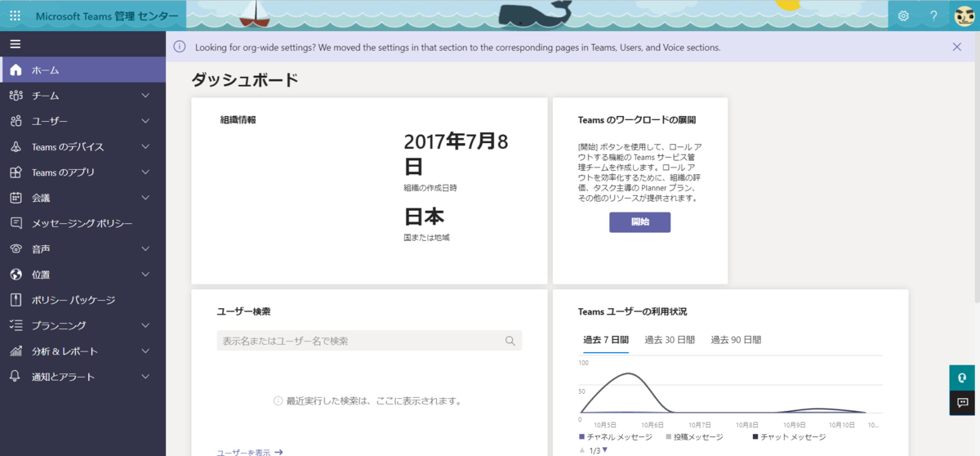Screen dimensions: 980x456
Task: Click the プランニング checklist icon
Action: click(x=16, y=325)
